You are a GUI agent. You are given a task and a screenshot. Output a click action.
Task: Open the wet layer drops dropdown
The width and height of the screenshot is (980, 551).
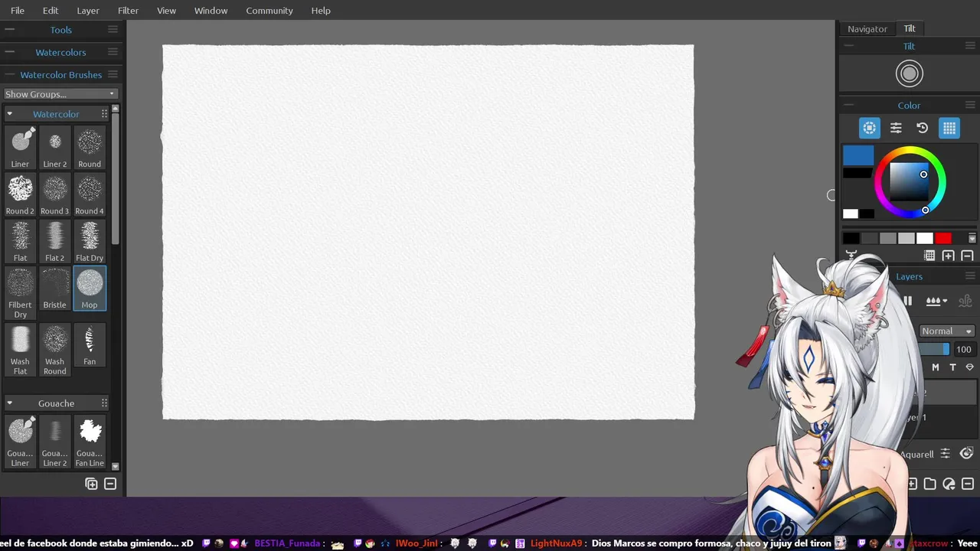pos(936,301)
